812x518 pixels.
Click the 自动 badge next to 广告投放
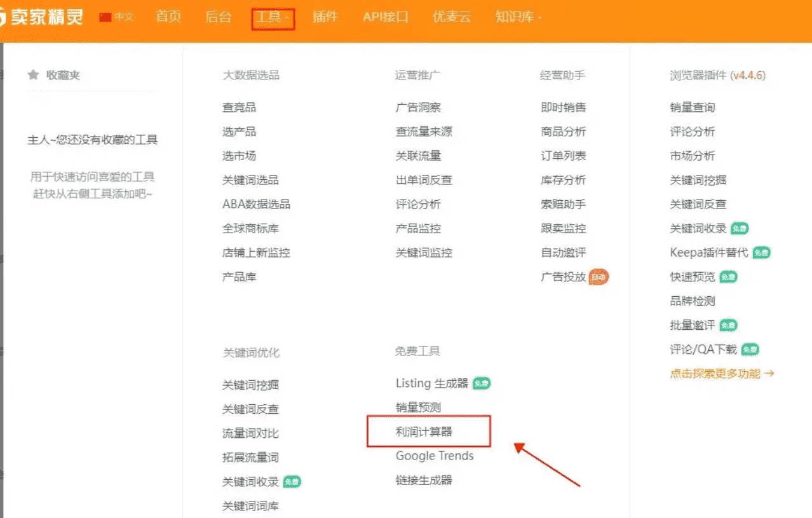(598, 277)
